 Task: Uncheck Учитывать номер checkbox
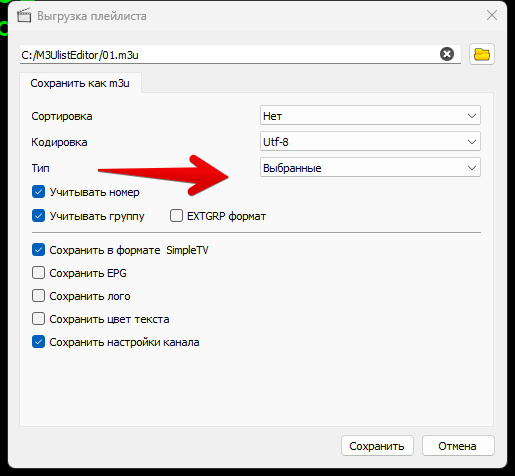(38, 192)
